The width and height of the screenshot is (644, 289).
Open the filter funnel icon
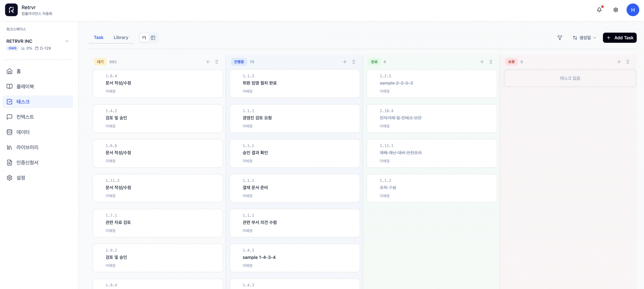coord(560,38)
